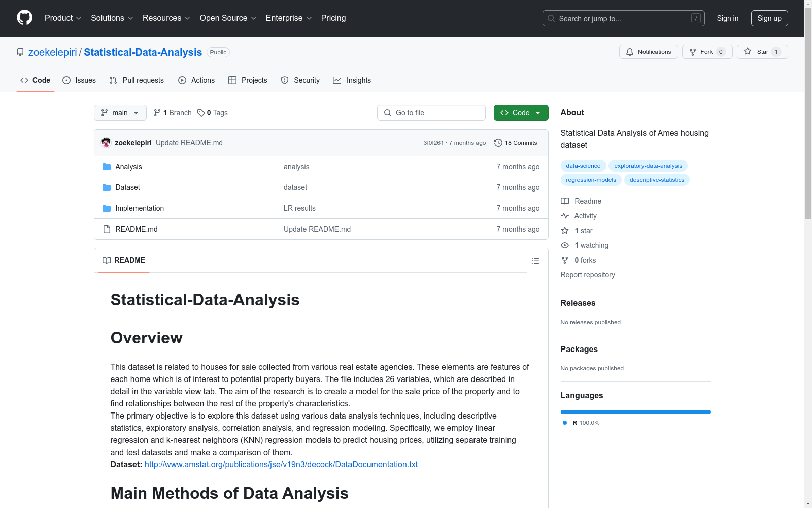812x508 pixels.
Task: Click the exploratory-data-analysis topic tag
Action: (648, 166)
